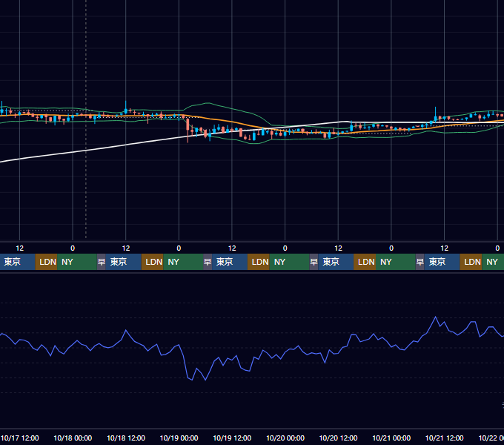This screenshot has height=445, width=504.
Task: Select the 10/18 12:00 date label
Action: (126, 438)
